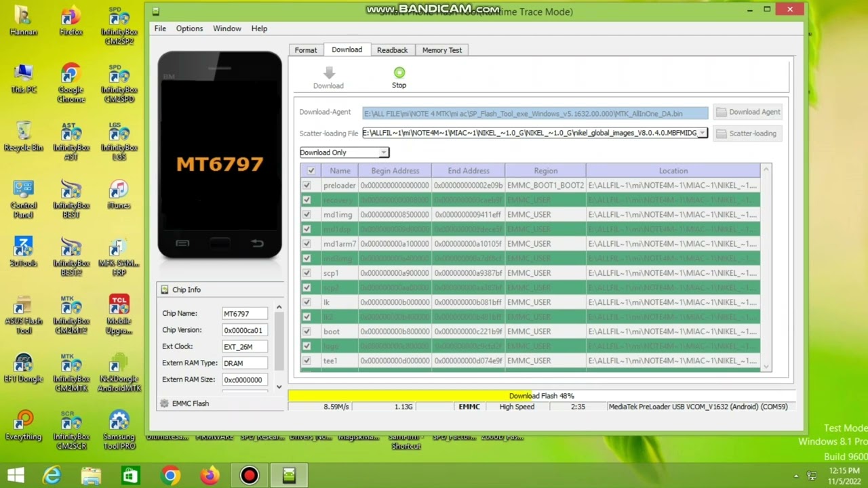Uncheck the preloader partition checkbox
This screenshot has height=488, width=868.
click(x=307, y=185)
